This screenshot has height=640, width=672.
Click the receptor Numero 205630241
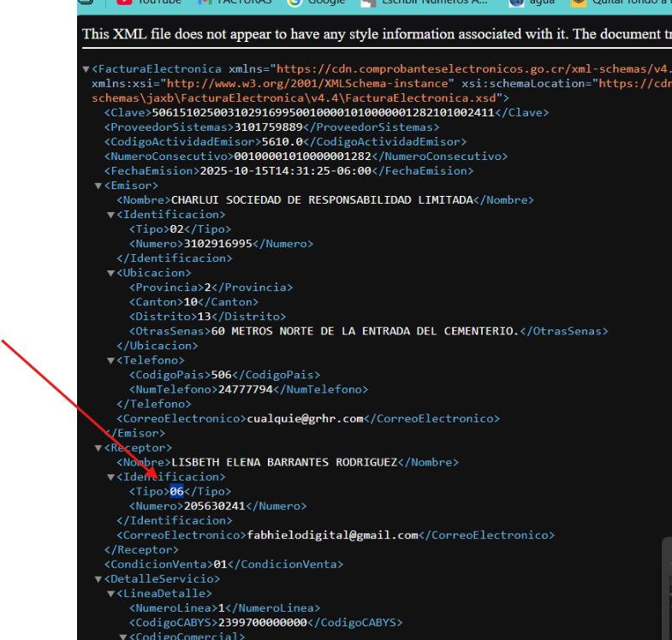(x=215, y=506)
